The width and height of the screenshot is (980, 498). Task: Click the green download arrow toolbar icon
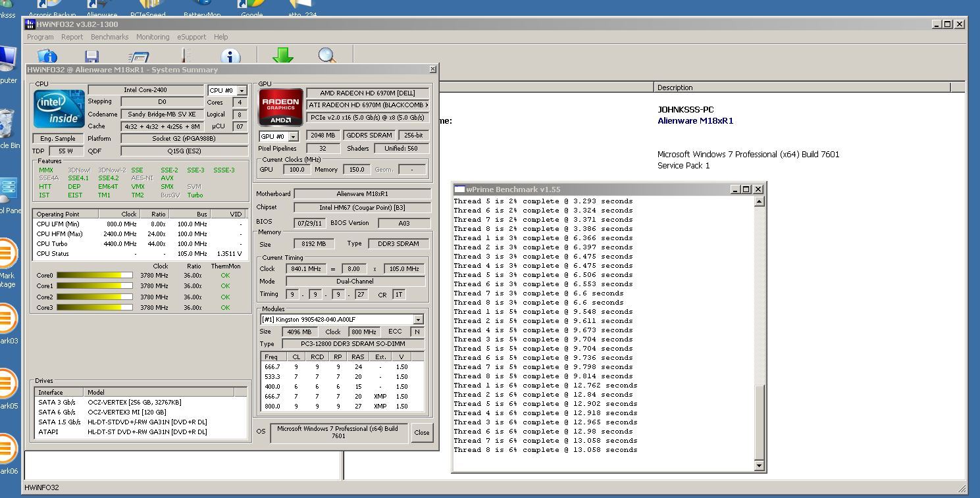[282, 56]
